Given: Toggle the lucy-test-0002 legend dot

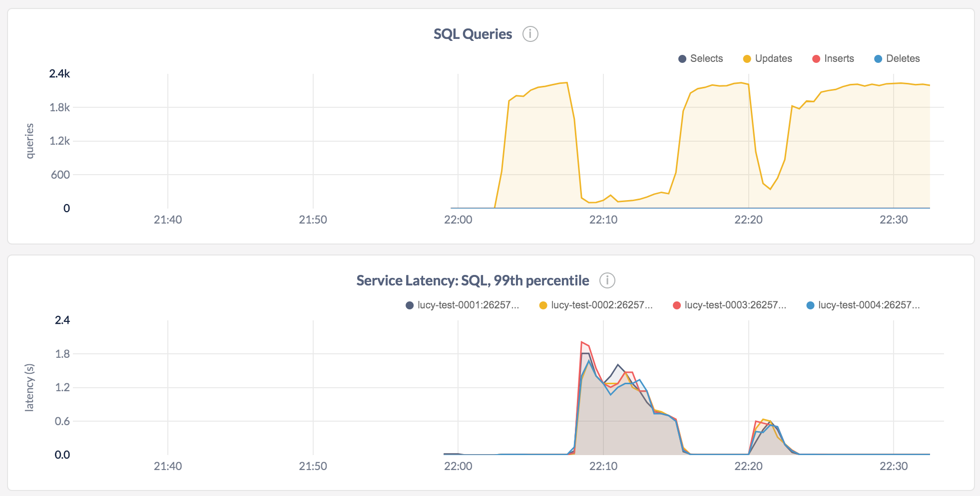Looking at the screenshot, I should coord(543,305).
